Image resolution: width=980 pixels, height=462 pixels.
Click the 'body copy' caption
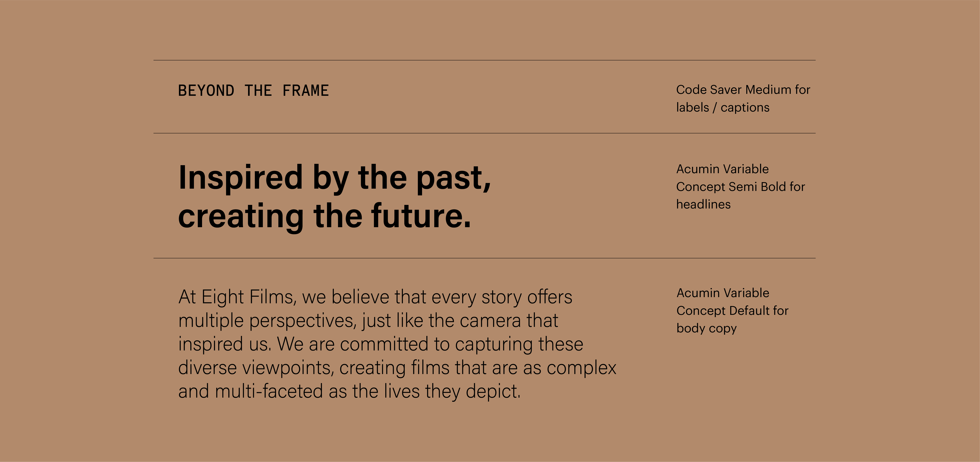click(x=706, y=328)
